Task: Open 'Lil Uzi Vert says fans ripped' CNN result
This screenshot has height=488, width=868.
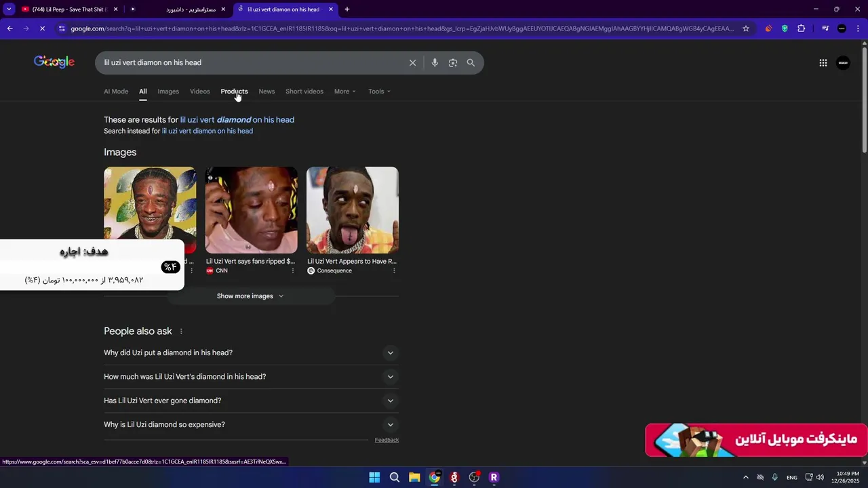Action: (x=250, y=261)
